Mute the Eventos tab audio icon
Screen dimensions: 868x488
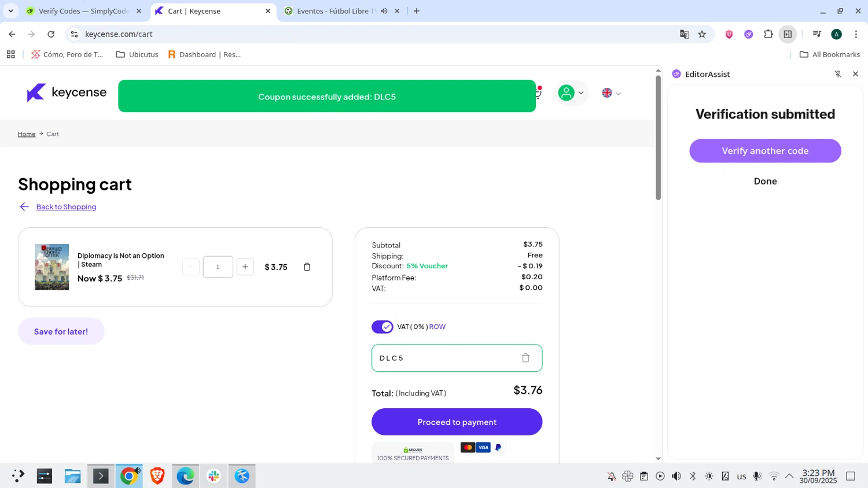click(384, 11)
